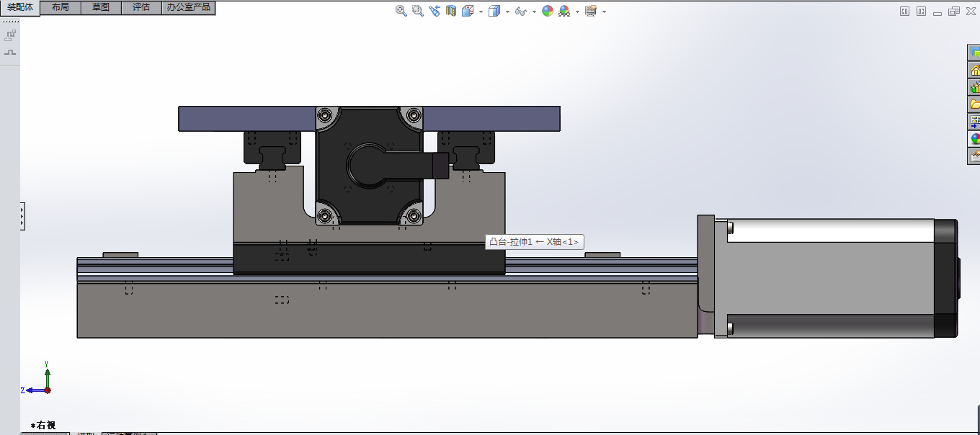Open the View Orientation dropdown arrow

[481, 12]
